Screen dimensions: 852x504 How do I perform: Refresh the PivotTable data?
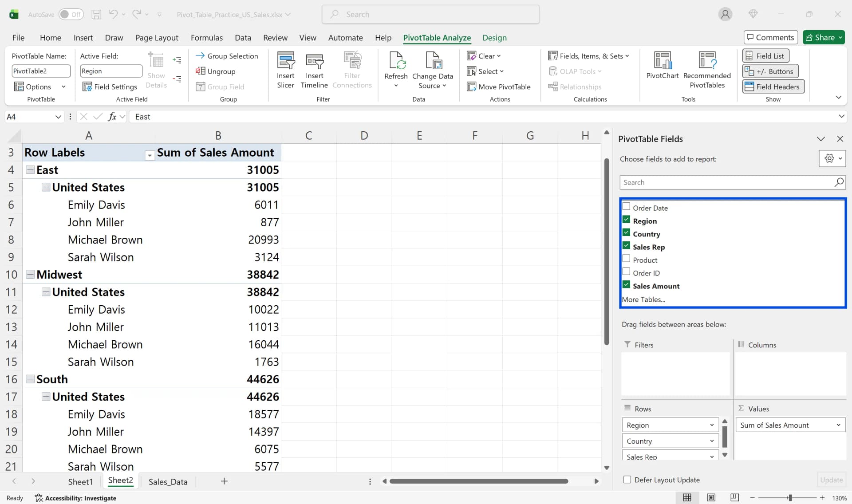(x=395, y=69)
